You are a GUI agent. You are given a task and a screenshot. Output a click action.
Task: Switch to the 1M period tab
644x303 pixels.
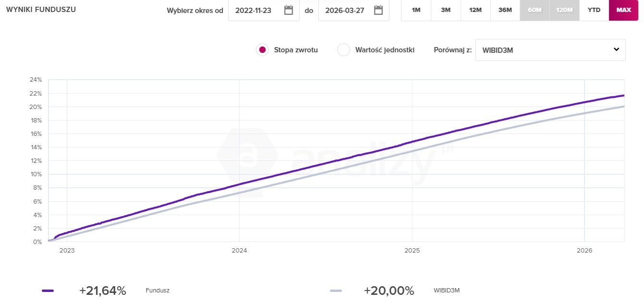pyautogui.click(x=416, y=10)
